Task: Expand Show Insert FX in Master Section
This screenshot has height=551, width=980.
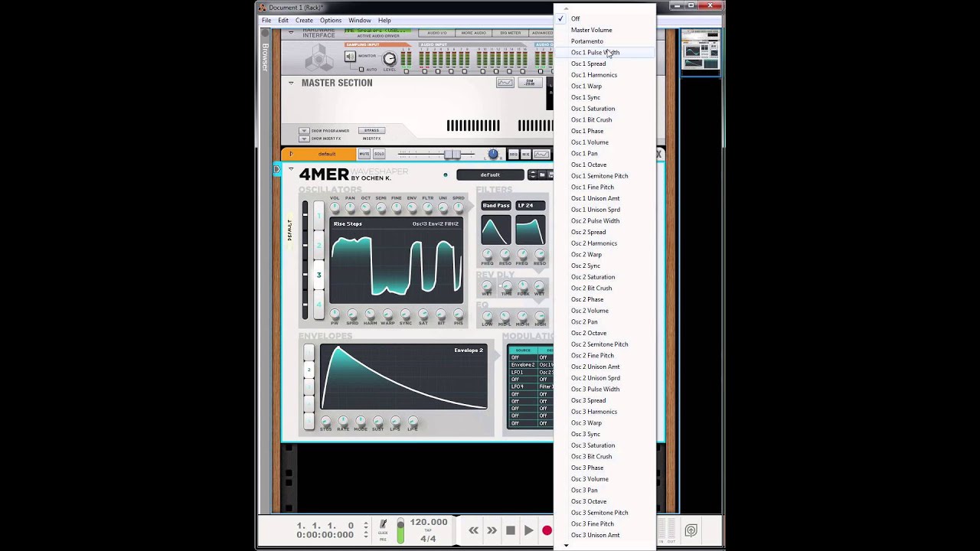Action: click(x=304, y=139)
